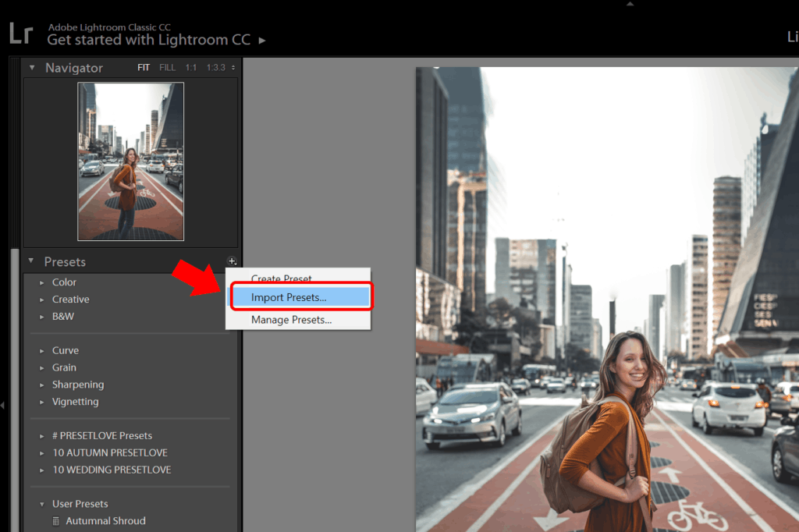Click the Navigator preview thumbnail
Image resolution: width=799 pixels, height=532 pixels.
(x=130, y=161)
